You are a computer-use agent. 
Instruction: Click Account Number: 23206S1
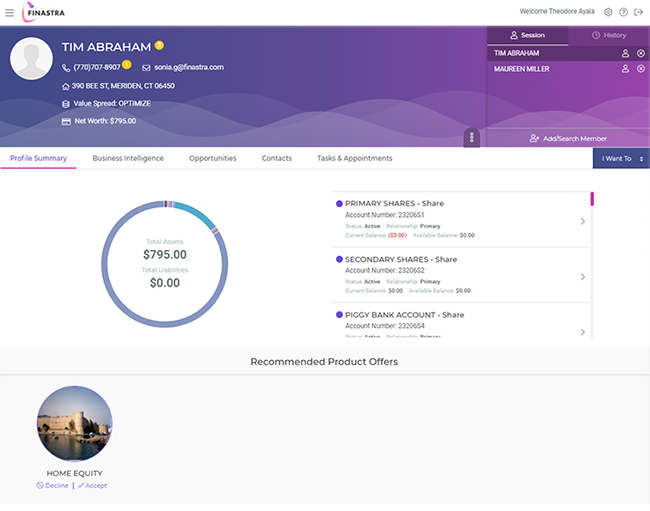click(385, 215)
